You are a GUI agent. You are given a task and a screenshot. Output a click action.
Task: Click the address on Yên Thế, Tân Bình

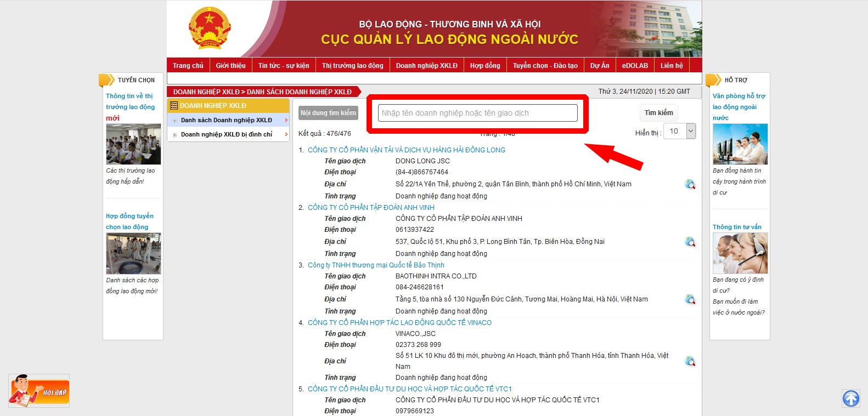[x=514, y=184]
